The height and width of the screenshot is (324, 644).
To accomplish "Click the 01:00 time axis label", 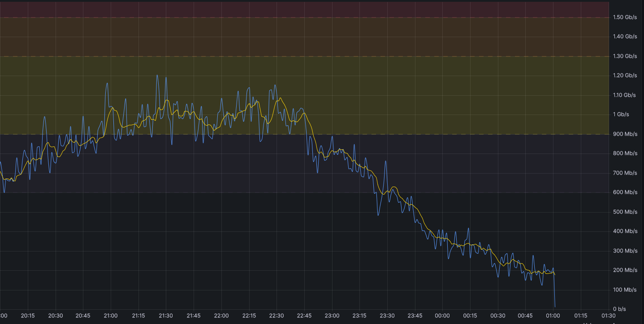I will tap(553, 315).
